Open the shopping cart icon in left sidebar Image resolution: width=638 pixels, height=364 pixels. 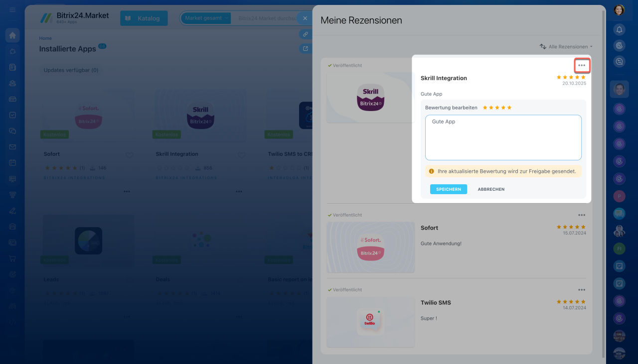(x=12, y=258)
